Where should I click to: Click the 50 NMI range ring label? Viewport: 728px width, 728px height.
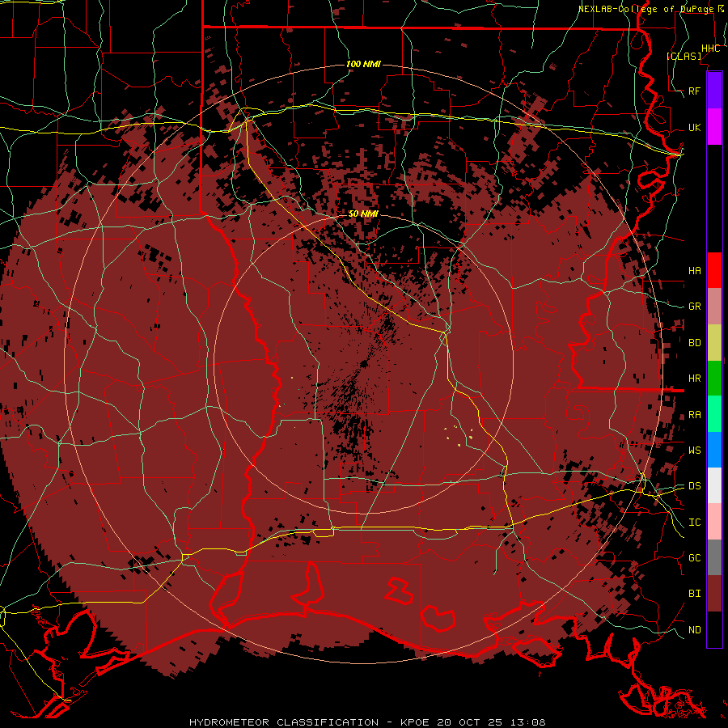tap(363, 214)
